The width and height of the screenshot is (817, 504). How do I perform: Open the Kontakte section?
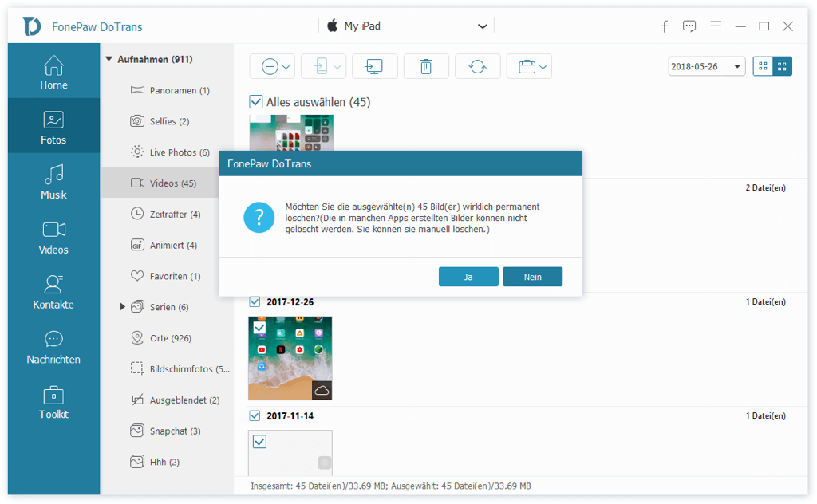tap(53, 291)
